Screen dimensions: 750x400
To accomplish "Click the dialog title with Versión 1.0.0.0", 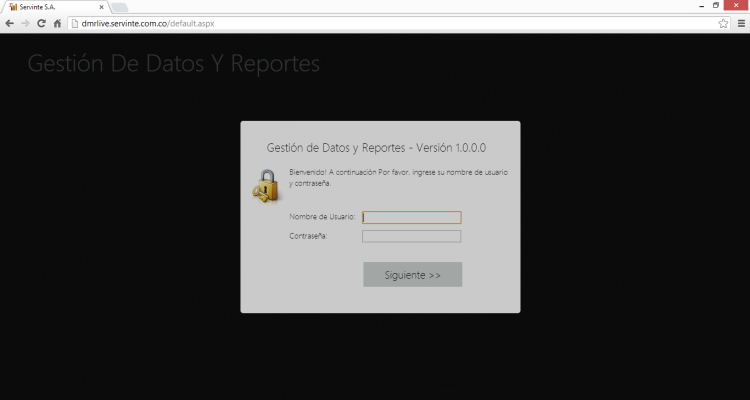I will point(376,148).
